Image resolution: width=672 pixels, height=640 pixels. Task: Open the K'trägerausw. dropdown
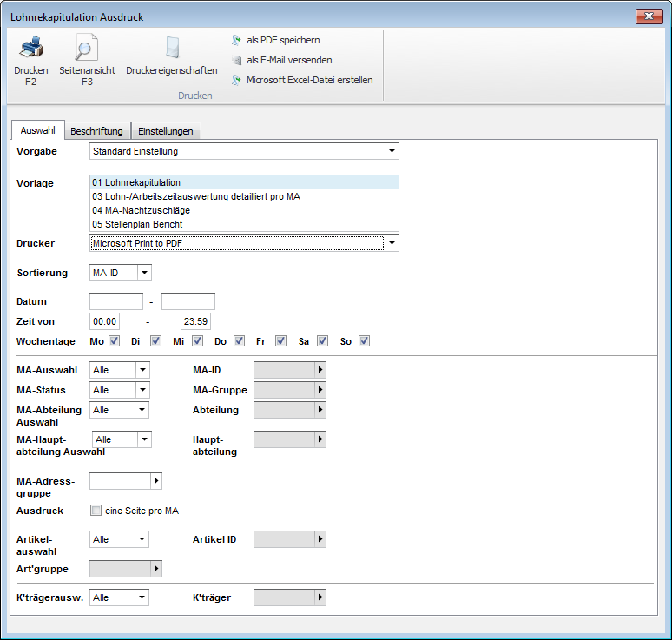[142, 597]
